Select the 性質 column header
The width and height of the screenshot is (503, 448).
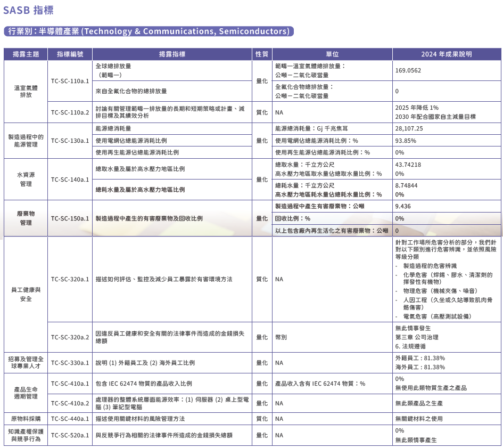[261, 54]
